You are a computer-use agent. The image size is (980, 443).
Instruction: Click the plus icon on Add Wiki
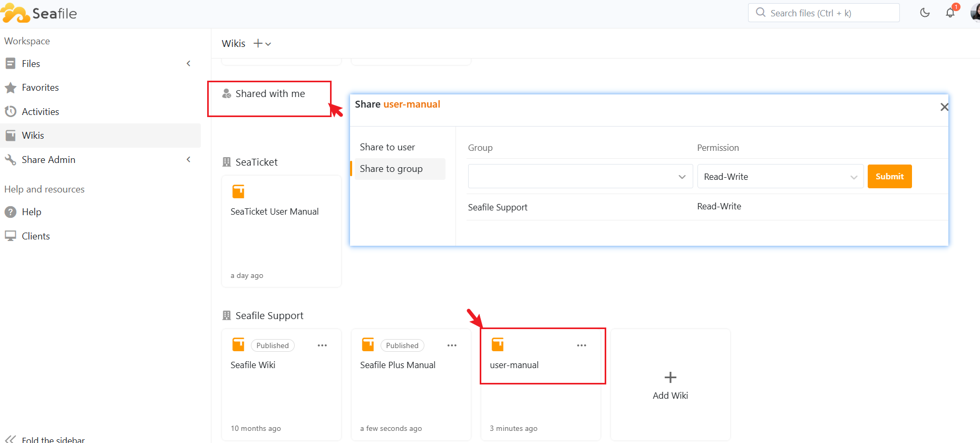(670, 378)
